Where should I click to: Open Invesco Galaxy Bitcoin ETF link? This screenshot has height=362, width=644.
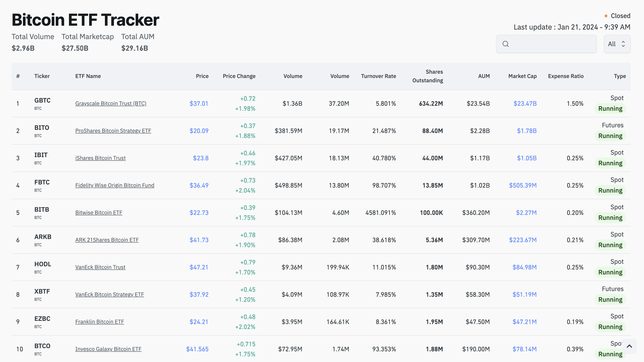tap(108, 349)
